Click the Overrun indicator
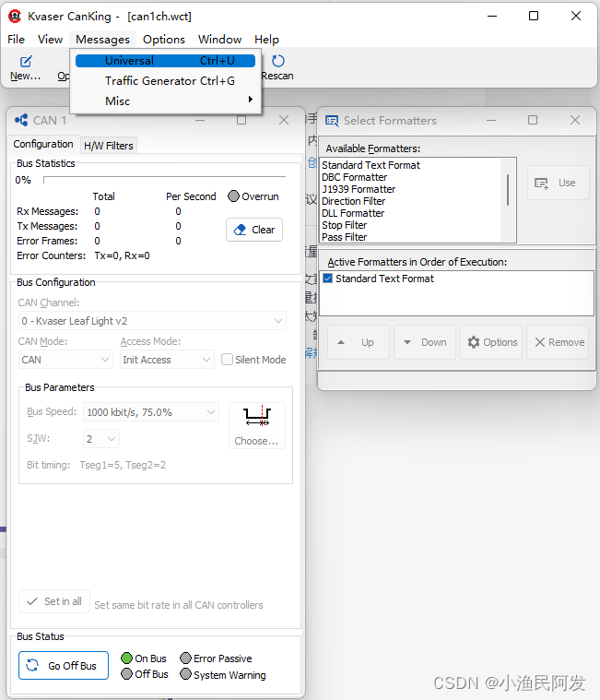Screen dimensions: 600x700 tap(233, 196)
